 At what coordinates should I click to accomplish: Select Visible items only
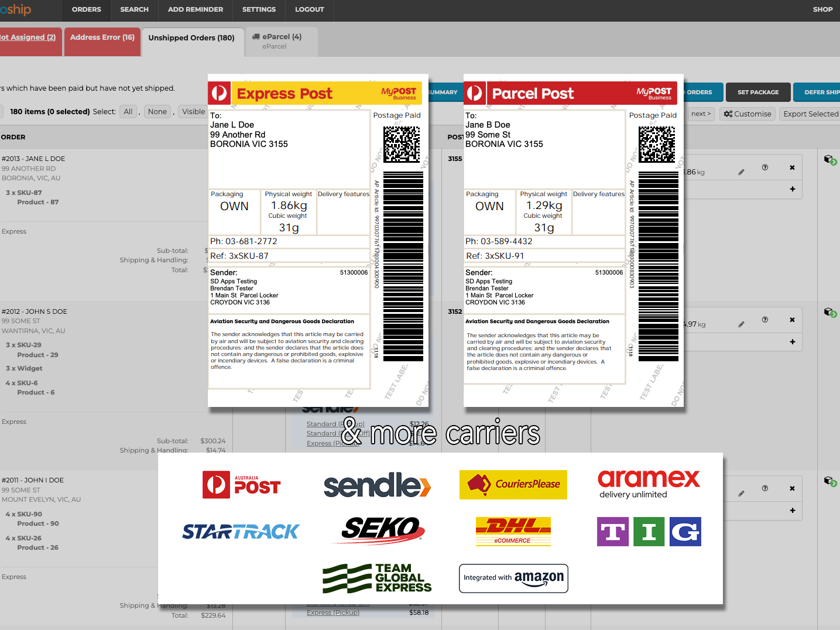pyautogui.click(x=194, y=112)
